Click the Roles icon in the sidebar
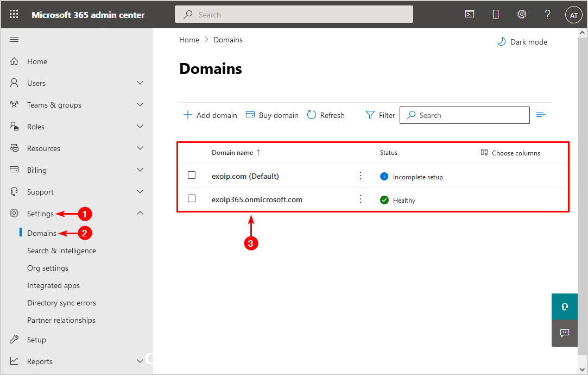 point(14,127)
